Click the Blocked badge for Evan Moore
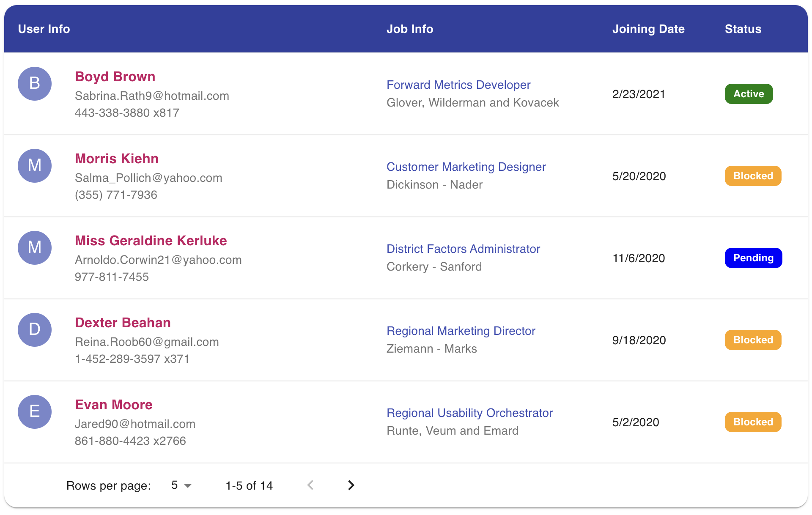This screenshot has width=812, height=515. pyautogui.click(x=753, y=422)
